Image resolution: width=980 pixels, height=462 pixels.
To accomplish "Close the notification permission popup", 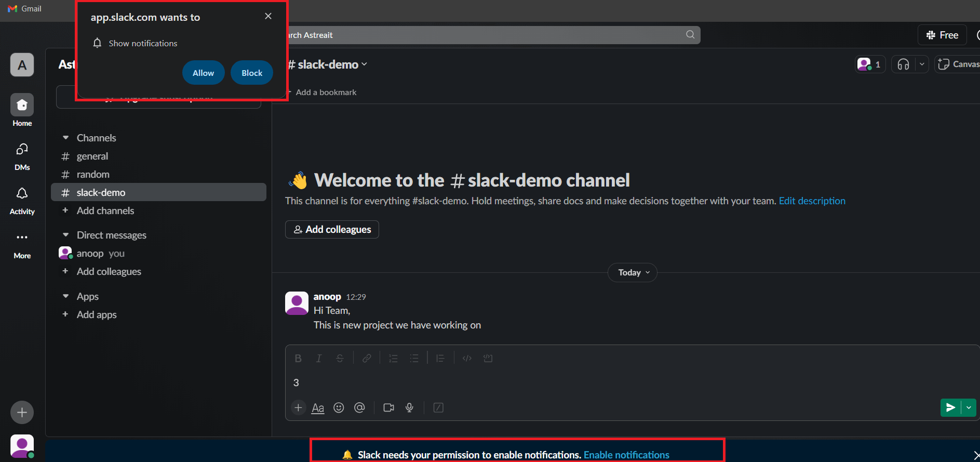I will point(268,16).
